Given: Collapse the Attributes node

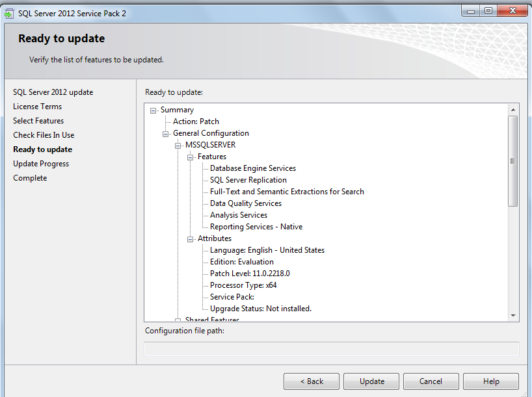Looking at the screenshot, I should [191, 239].
